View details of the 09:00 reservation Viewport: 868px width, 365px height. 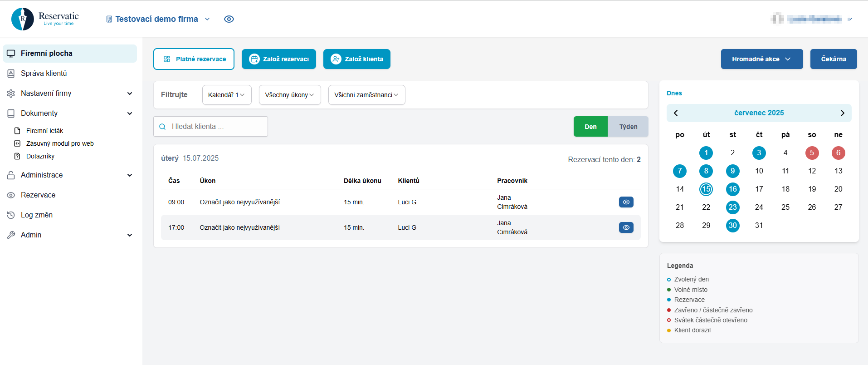(626, 202)
